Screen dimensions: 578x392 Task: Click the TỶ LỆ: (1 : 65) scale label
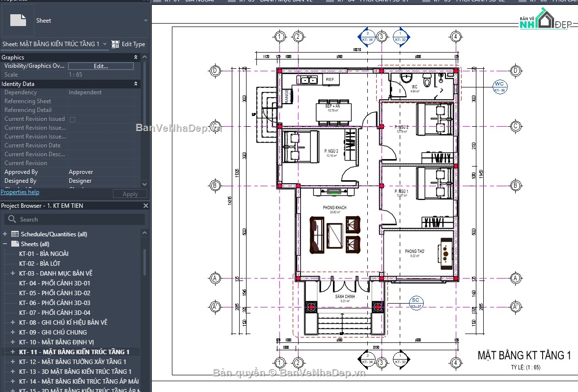click(525, 367)
